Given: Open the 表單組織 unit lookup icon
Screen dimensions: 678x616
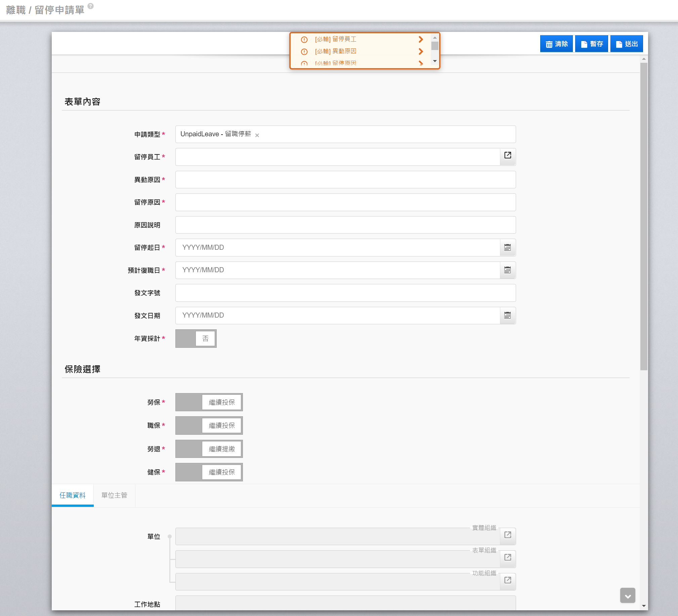Looking at the screenshot, I should click(507, 558).
